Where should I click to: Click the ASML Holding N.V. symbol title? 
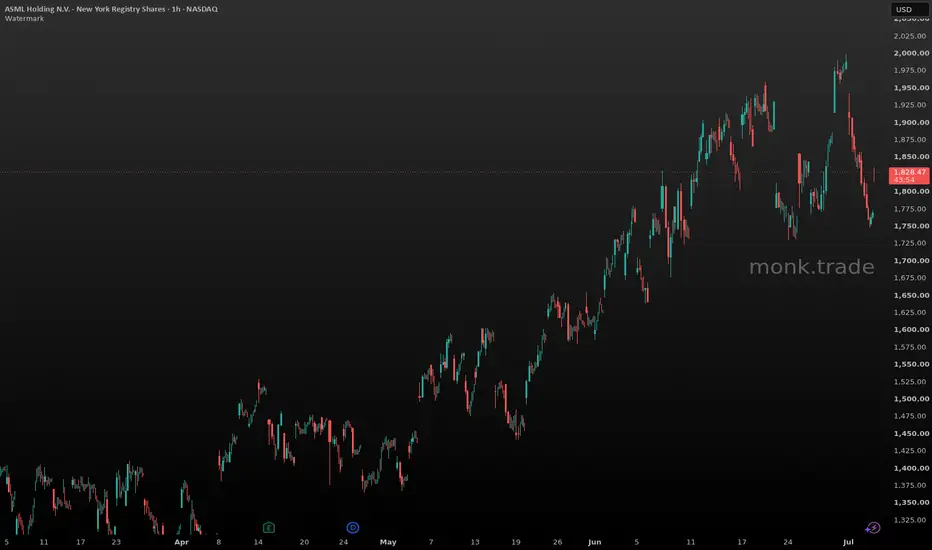coord(111,9)
